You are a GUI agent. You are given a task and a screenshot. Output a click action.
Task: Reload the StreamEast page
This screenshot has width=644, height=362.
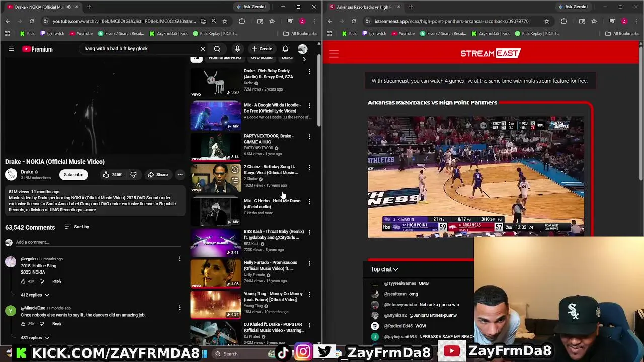pos(354,21)
